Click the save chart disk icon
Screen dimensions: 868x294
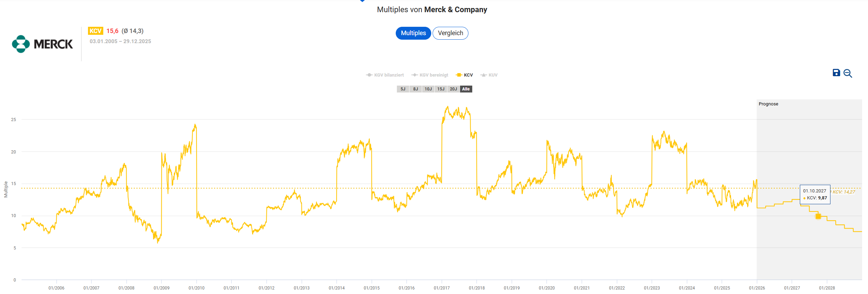pos(836,73)
